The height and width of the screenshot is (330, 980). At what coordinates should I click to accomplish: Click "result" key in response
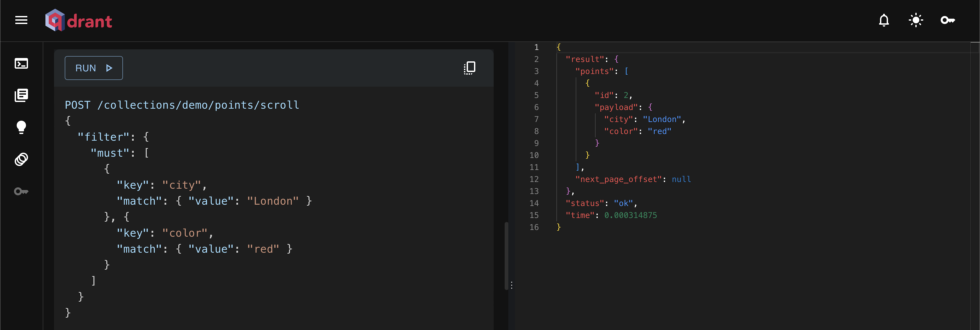click(585, 59)
